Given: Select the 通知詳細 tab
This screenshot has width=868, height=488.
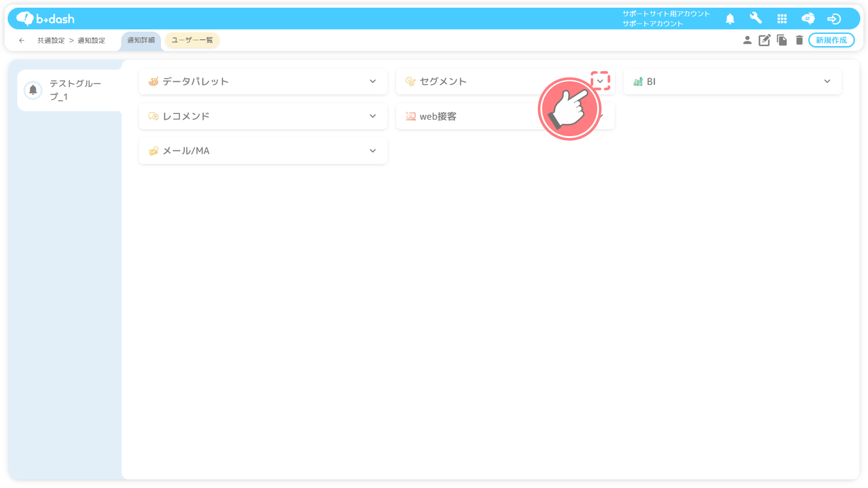Looking at the screenshot, I should (x=141, y=40).
